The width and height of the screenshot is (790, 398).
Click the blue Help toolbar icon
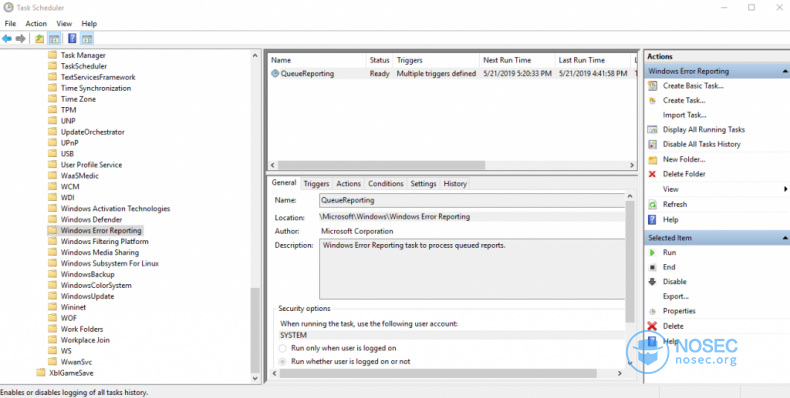(x=72, y=39)
